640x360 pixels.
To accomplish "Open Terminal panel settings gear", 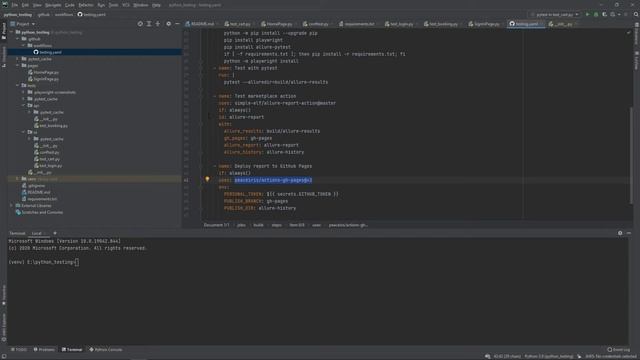I will point(620,233).
